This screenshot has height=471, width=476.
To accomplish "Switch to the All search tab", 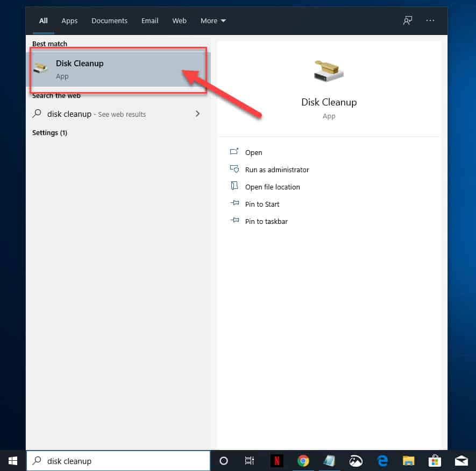I will point(43,20).
